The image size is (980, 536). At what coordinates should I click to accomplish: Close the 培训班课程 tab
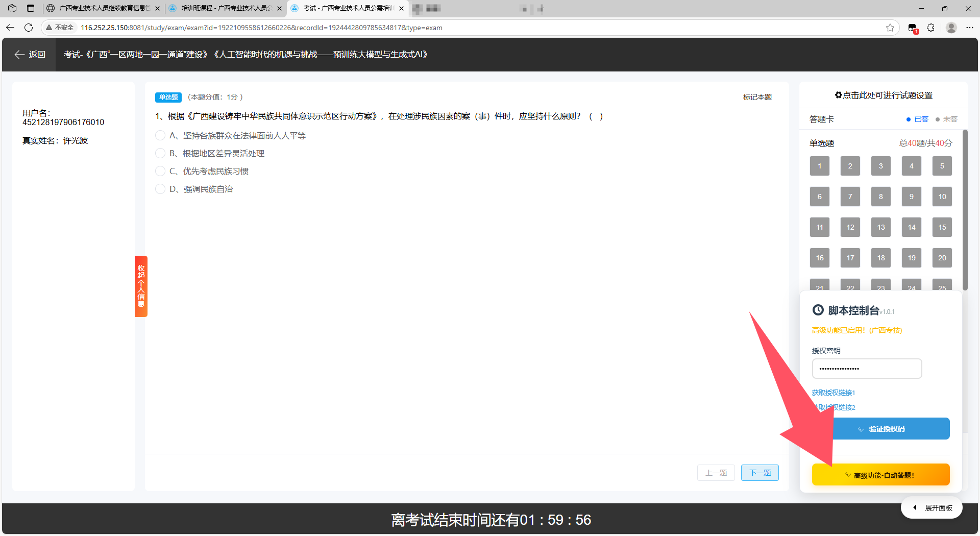(x=279, y=8)
